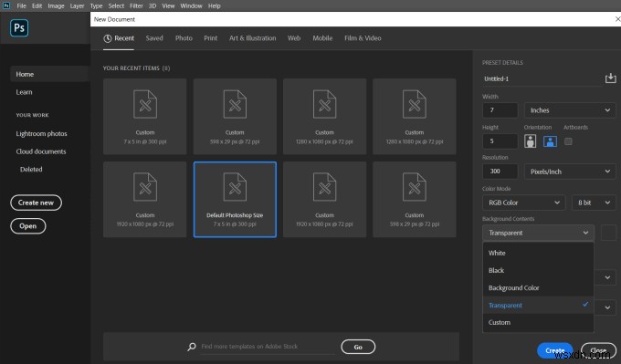The image size is (621, 364).
Task: Open the RGB Color mode dropdown
Action: click(x=523, y=203)
